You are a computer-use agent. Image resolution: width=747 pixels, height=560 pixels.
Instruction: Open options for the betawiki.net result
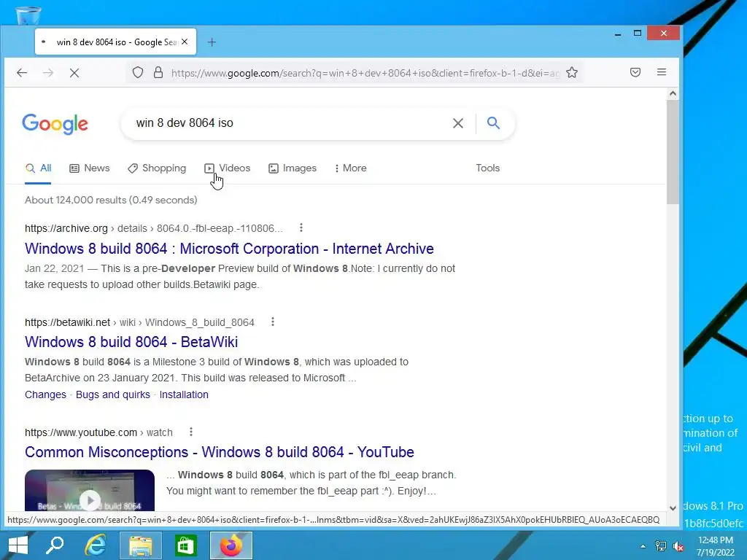[x=273, y=322]
